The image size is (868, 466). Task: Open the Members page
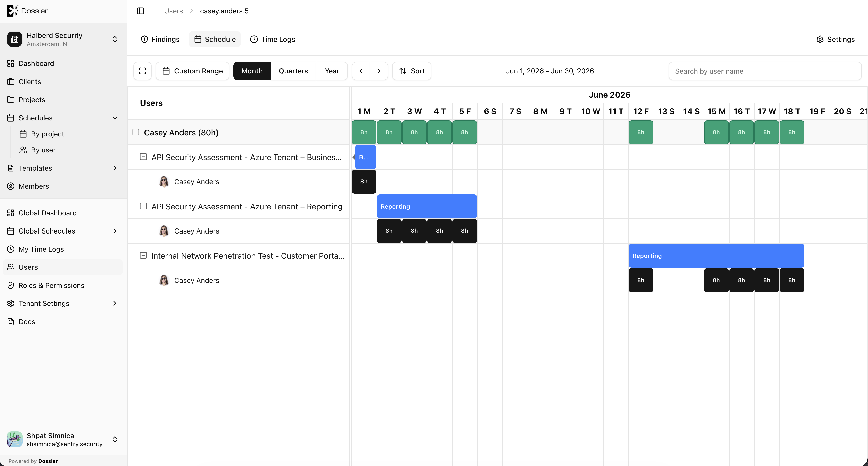point(63,186)
